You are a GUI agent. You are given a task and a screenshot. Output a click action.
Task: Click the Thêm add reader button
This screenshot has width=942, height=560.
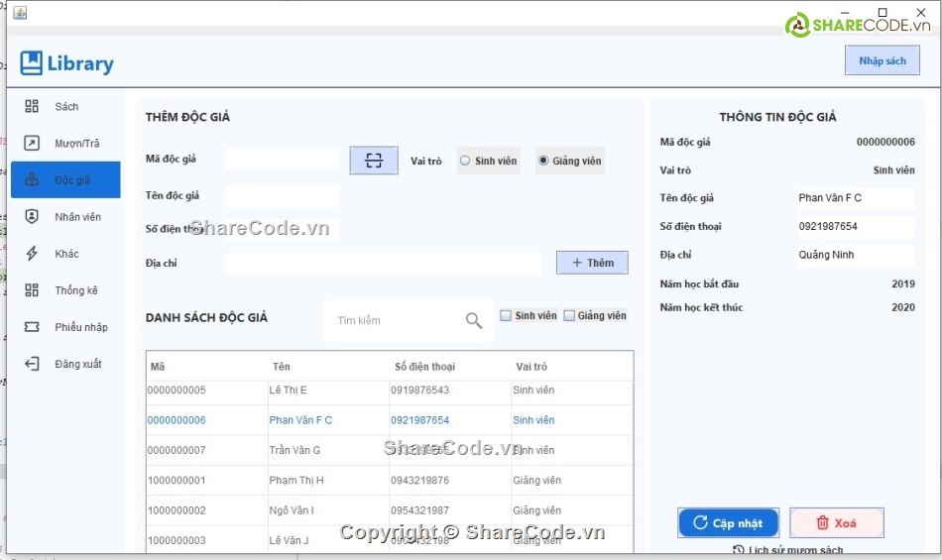coord(592,263)
